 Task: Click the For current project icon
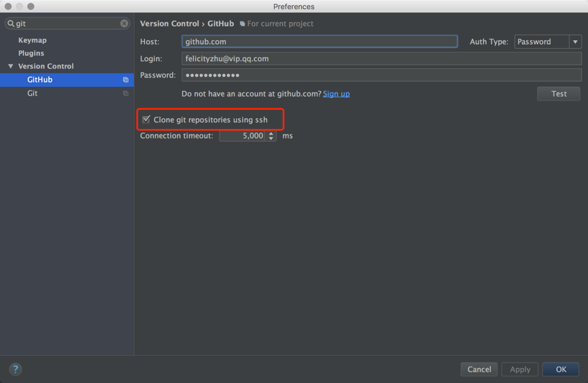tap(242, 24)
